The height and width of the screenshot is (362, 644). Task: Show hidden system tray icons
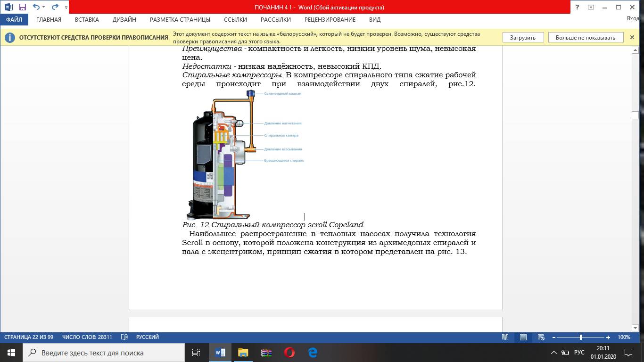pos(554,353)
